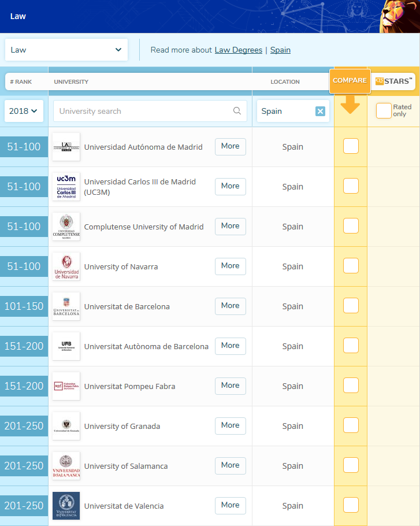Image resolution: width=420 pixels, height=526 pixels.
Task: Open Universidad de Navarra logo
Action: [66, 266]
